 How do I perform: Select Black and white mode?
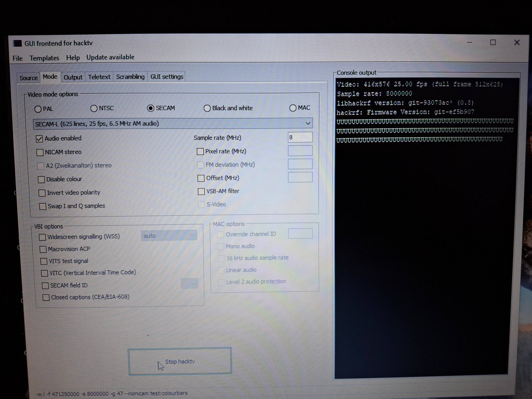207,108
